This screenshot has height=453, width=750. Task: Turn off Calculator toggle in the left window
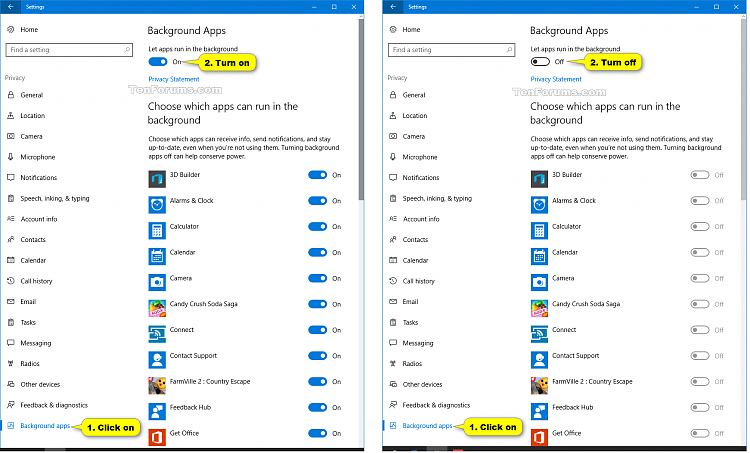318,227
